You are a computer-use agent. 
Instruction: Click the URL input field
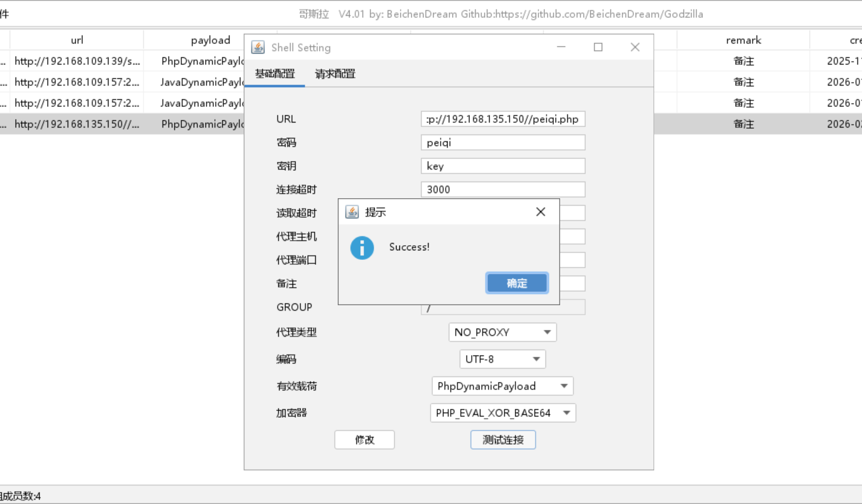pos(503,119)
